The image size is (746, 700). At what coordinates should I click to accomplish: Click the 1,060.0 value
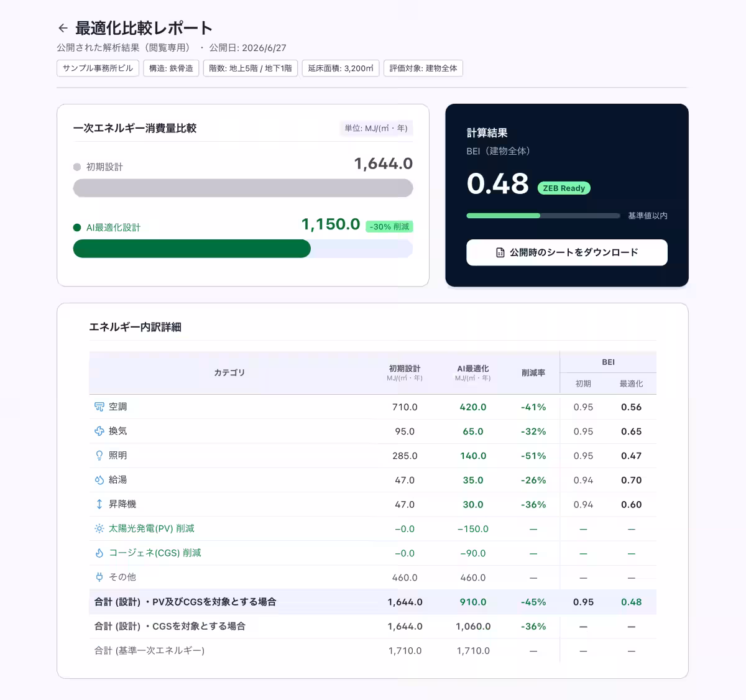click(473, 626)
